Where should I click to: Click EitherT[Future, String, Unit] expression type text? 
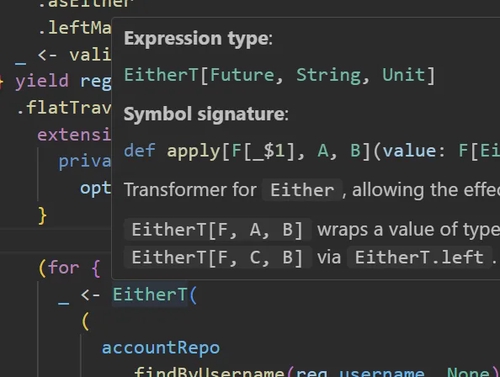(x=279, y=75)
